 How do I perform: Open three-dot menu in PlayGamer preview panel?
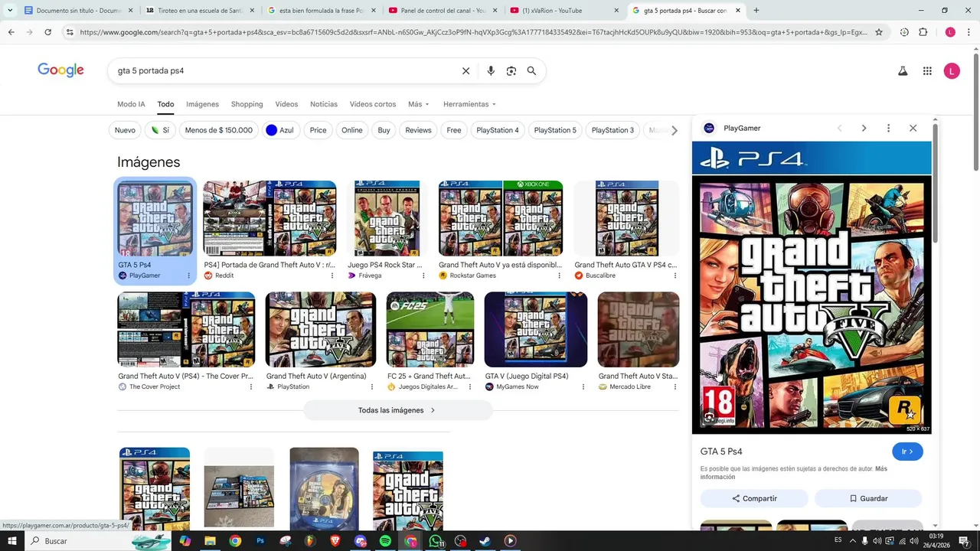888,128
